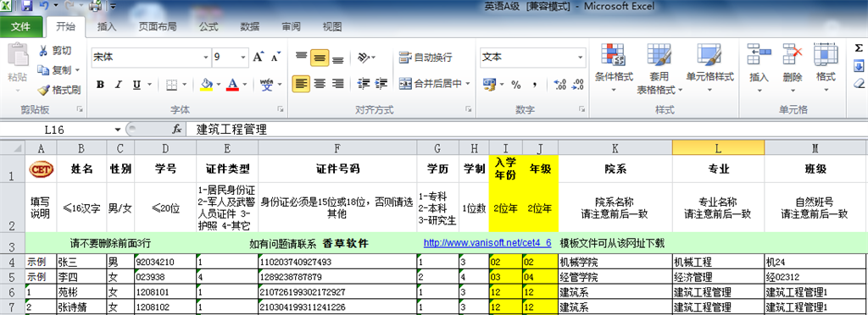Open the www.vanisoft.net/cet4_6 hyperlink

[487, 243]
